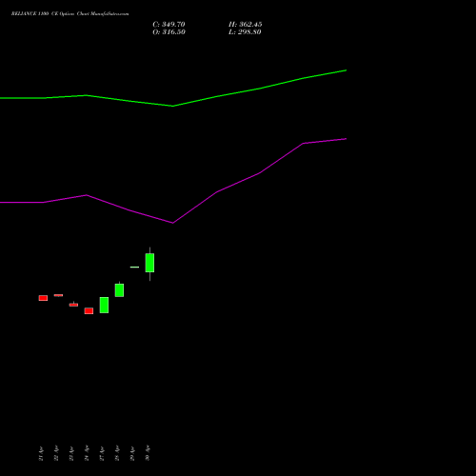Click the close price value C: 349.70

169,25
